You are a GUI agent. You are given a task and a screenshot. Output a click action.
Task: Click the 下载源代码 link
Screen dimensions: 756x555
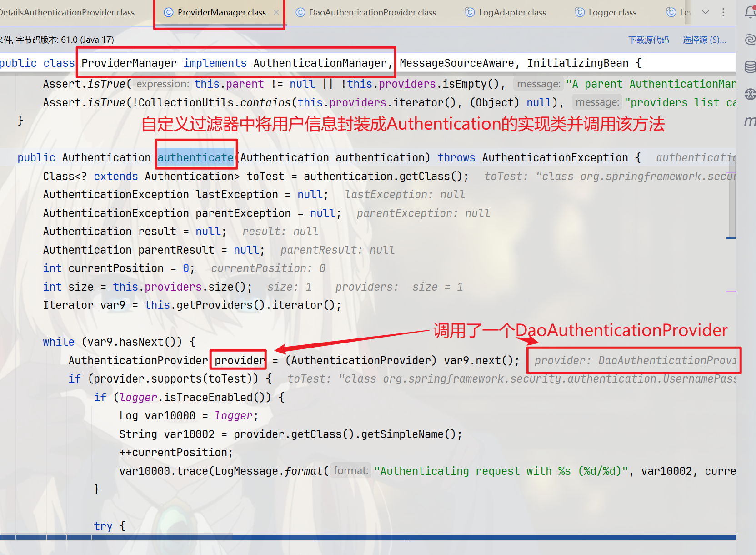[x=649, y=40]
